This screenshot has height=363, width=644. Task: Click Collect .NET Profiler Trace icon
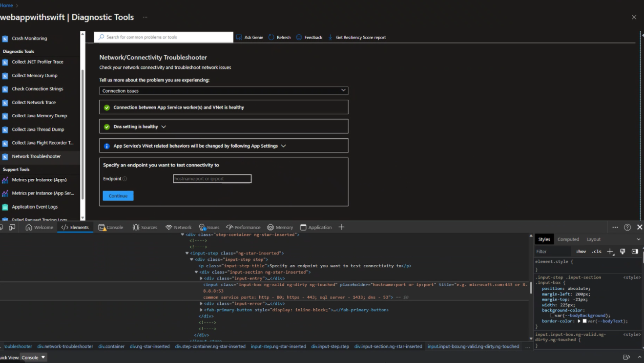(5, 62)
